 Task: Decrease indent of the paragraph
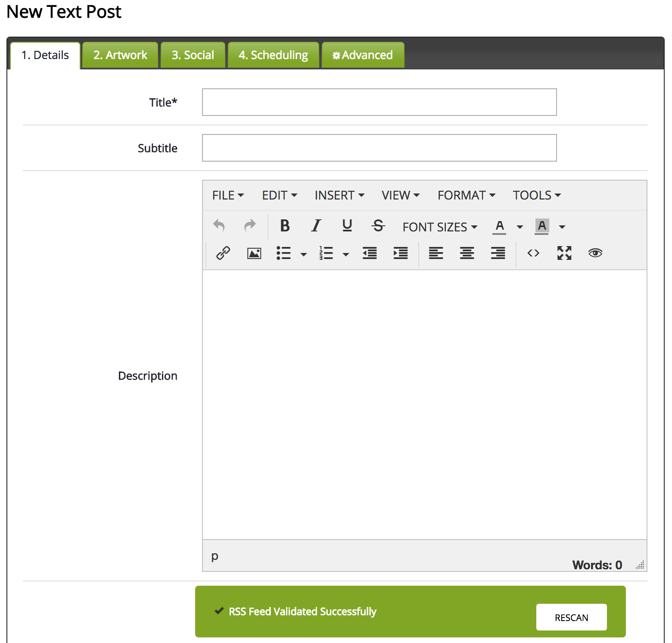pyautogui.click(x=370, y=253)
